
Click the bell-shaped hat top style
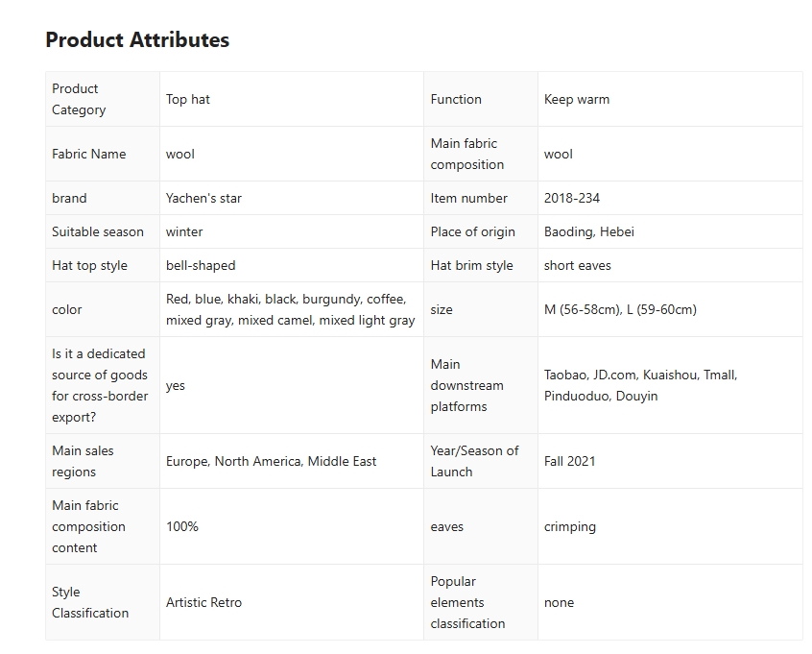201,265
